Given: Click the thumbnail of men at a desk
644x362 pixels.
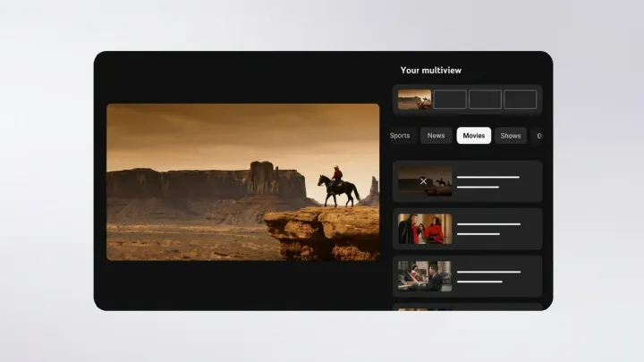Looking at the screenshot, I should click(x=425, y=276).
